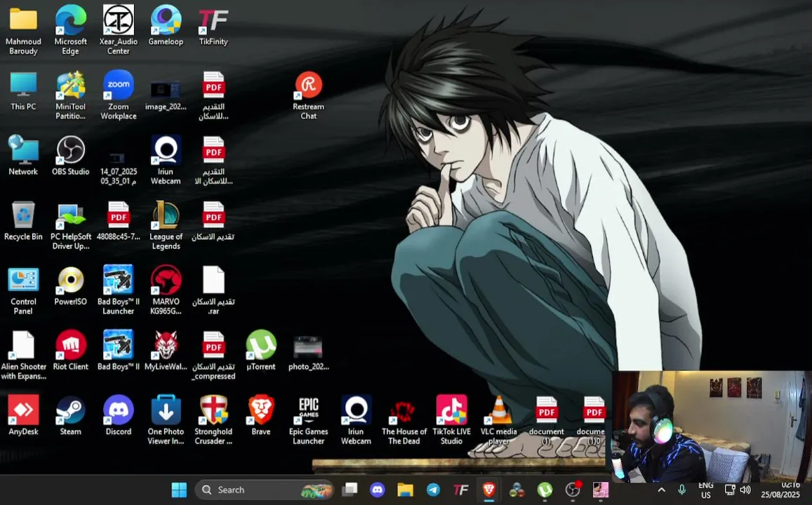Open the Windows Start menu

click(179, 490)
